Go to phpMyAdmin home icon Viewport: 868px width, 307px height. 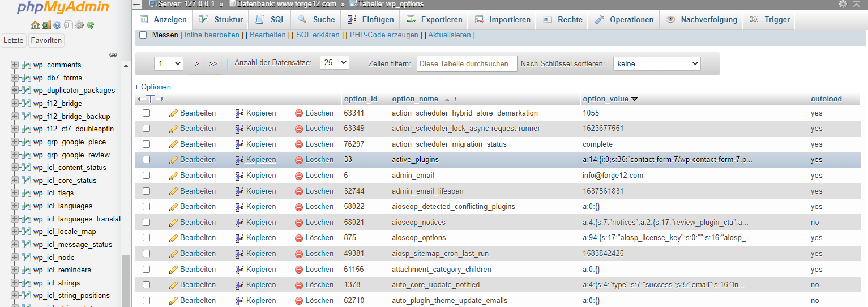tap(35, 25)
